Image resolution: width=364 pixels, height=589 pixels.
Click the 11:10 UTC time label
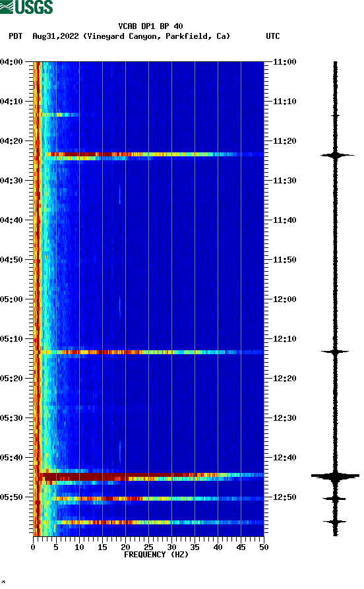point(285,102)
